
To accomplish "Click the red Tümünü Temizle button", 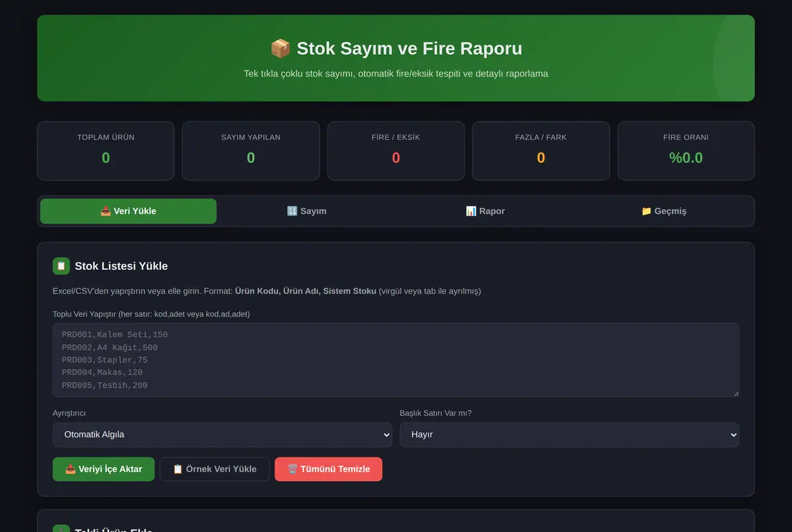I will [x=329, y=469].
